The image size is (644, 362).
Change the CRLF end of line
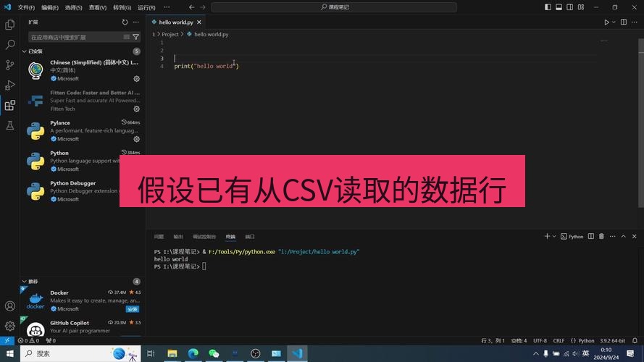click(559, 341)
